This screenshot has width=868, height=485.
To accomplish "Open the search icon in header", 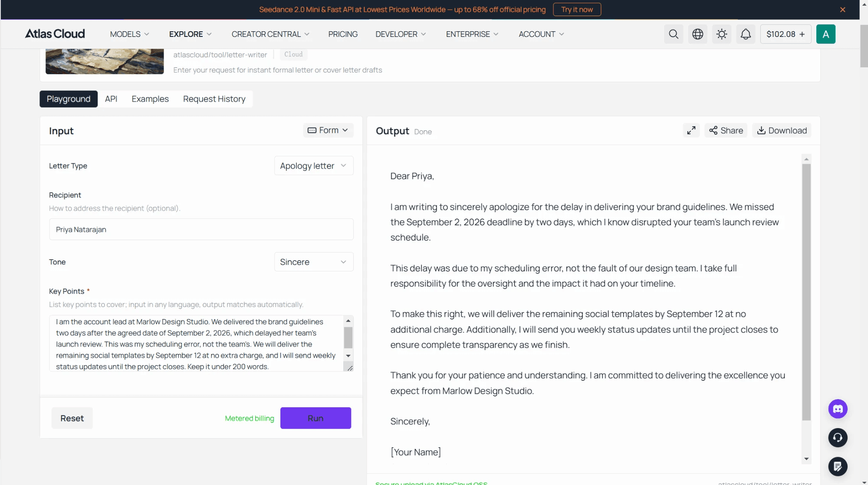I will [674, 34].
